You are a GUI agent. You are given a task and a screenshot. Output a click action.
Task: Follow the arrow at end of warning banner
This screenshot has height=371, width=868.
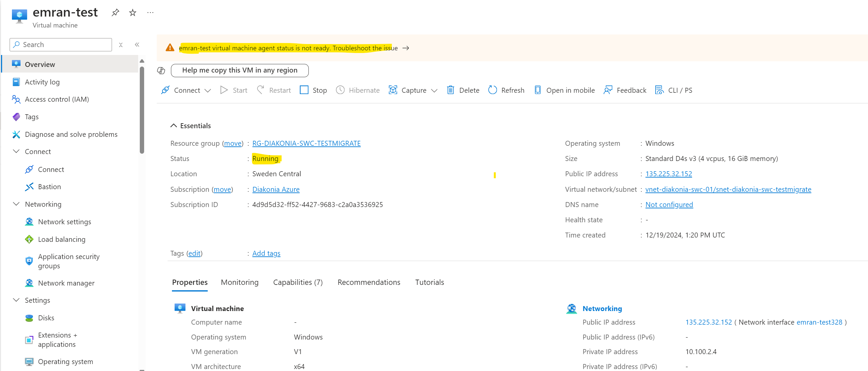[406, 48]
